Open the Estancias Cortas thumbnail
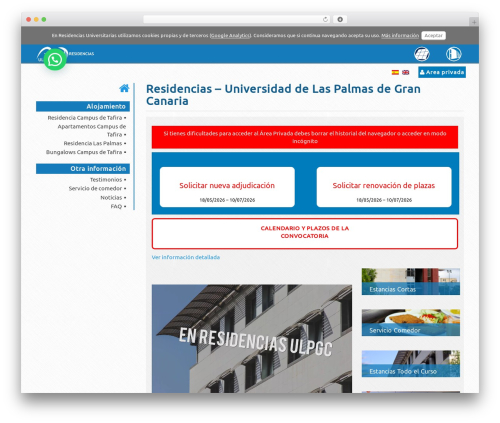This screenshot has width=500, height=423. (411, 282)
